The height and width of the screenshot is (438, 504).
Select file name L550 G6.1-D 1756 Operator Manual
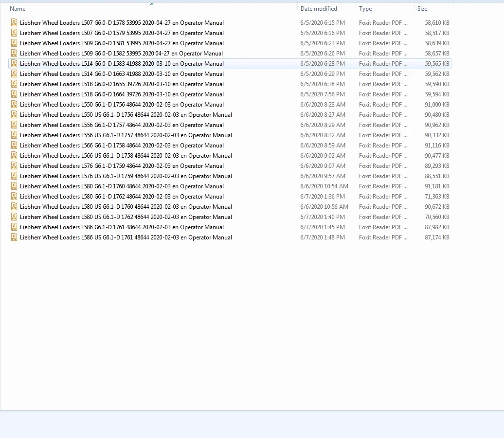(122, 105)
